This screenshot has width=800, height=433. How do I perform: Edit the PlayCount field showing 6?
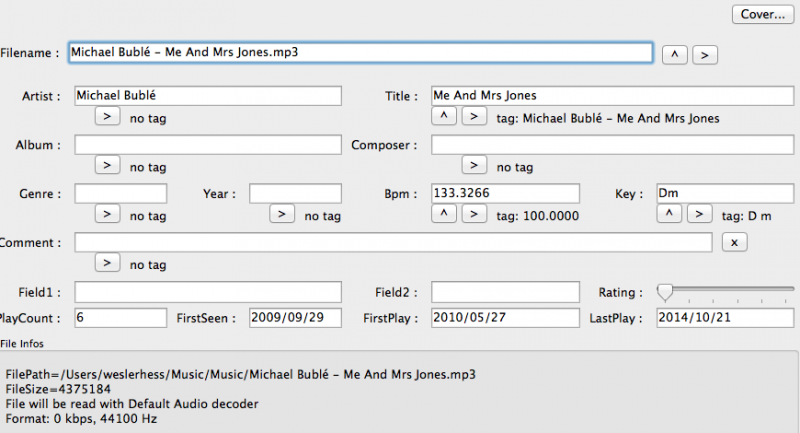120,318
